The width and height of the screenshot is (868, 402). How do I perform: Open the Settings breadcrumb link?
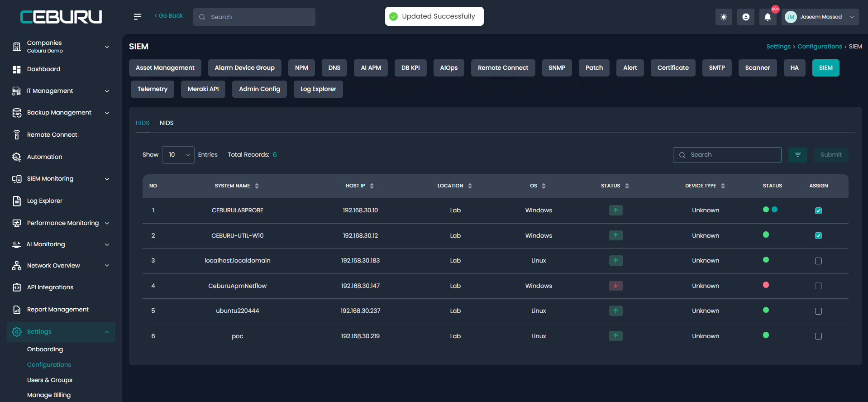(778, 47)
